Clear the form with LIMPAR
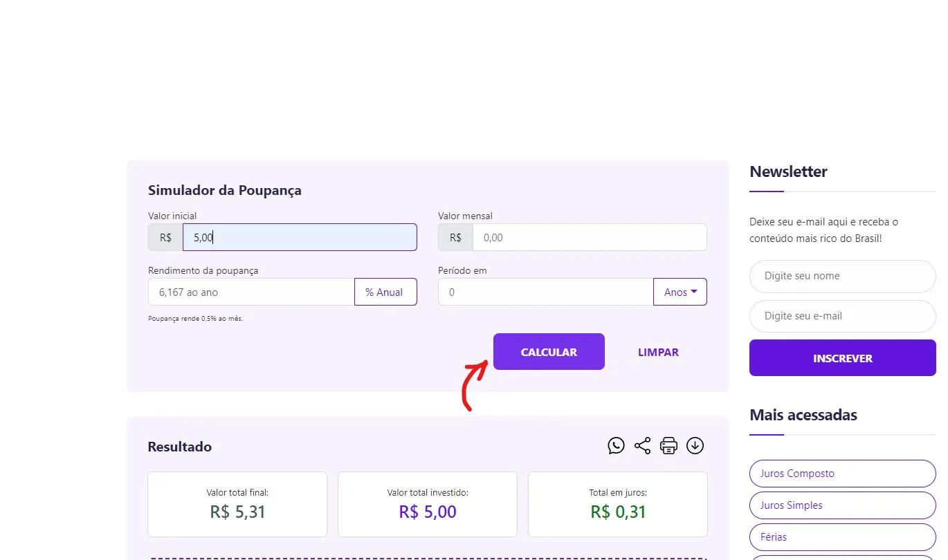This screenshot has height=560, width=948. click(658, 352)
